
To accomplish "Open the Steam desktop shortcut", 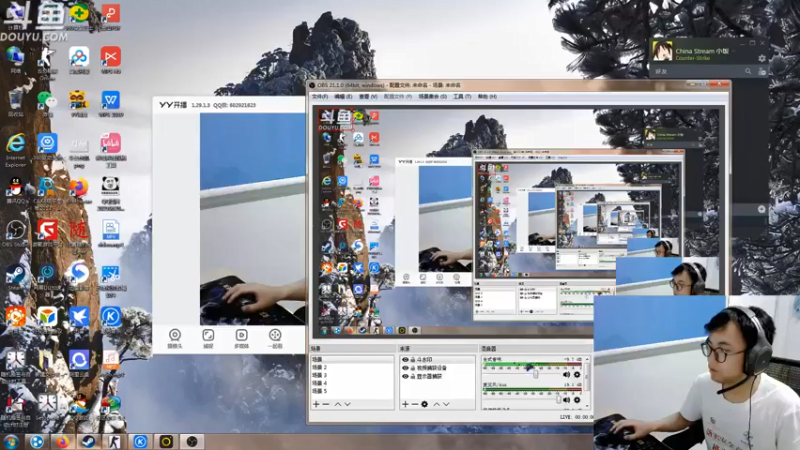I will 15,277.
